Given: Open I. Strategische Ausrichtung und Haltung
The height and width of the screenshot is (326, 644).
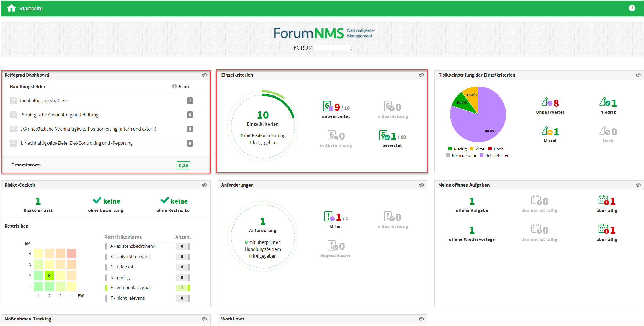Looking at the screenshot, I should click(x=58, y=115).
